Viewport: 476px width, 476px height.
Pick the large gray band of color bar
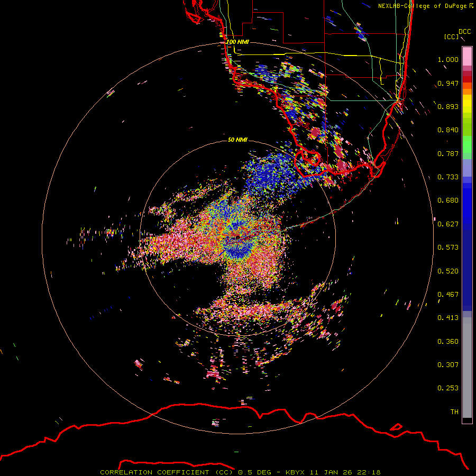click(467, 368)
